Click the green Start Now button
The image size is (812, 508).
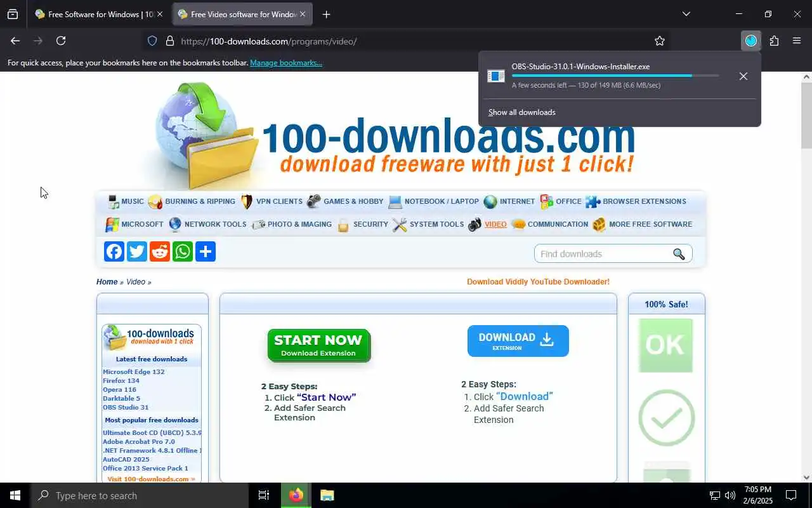click(318, 345)
